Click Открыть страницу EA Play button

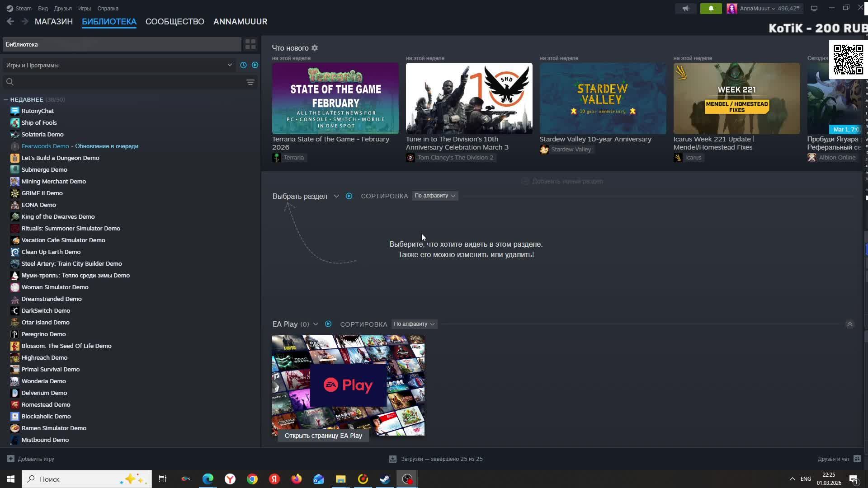[323, 436]
